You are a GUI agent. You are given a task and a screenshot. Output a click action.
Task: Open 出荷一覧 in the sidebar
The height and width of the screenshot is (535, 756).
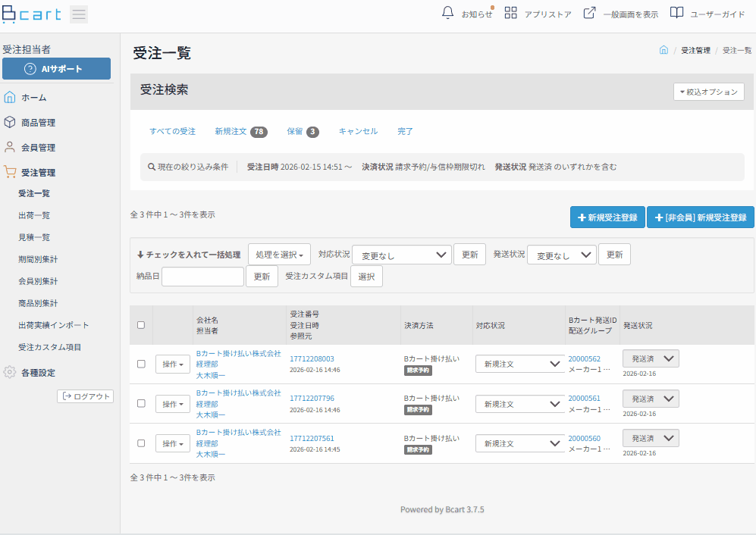click(x=34, y=215)
